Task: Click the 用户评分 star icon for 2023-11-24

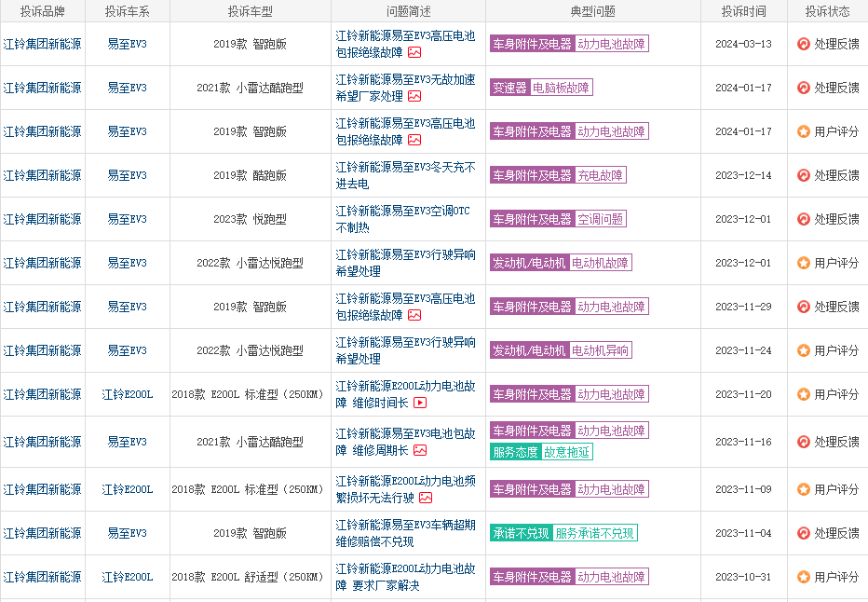Action: click(804, 350)
